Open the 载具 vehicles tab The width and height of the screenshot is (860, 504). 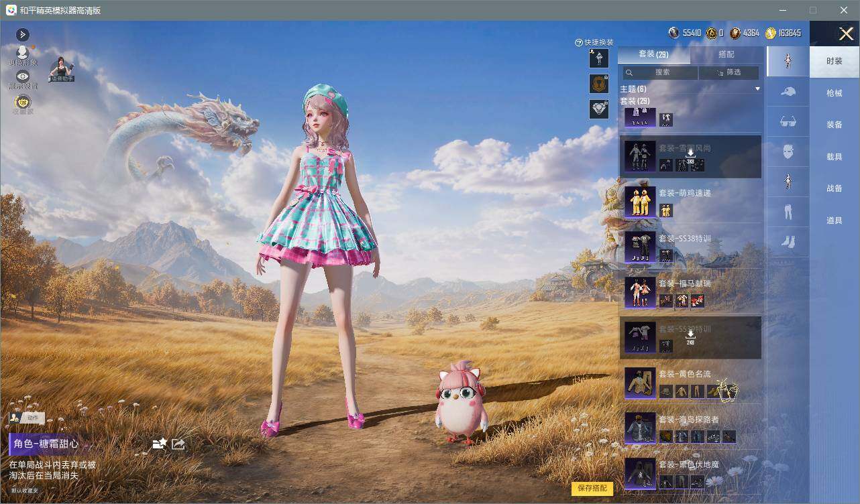pyautogui.click(x=835, y=156)
